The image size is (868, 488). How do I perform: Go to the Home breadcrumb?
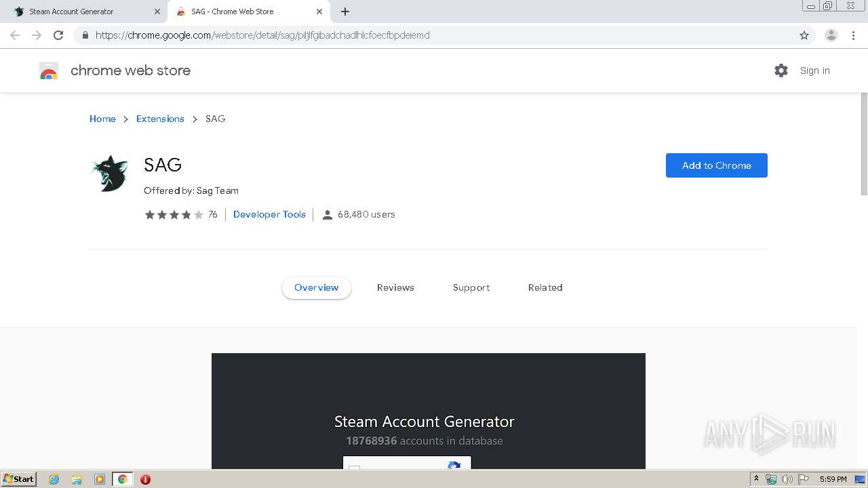102,119
